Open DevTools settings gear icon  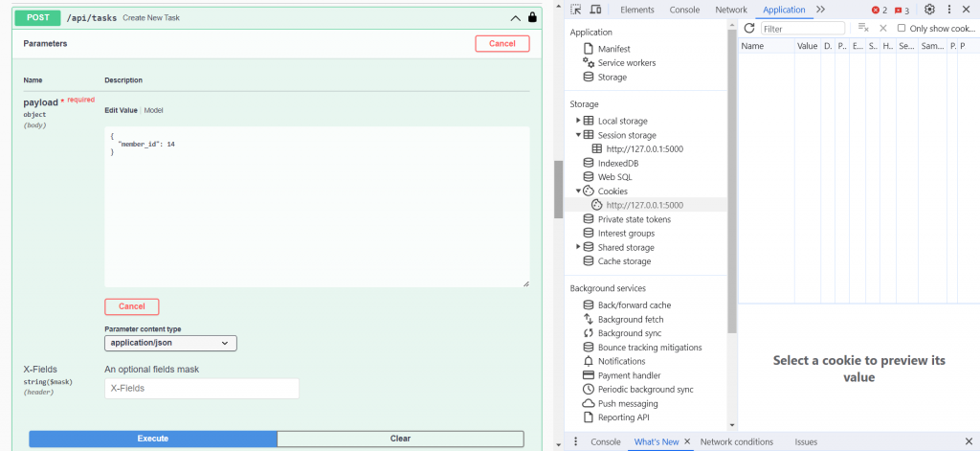tap(929, 10)
